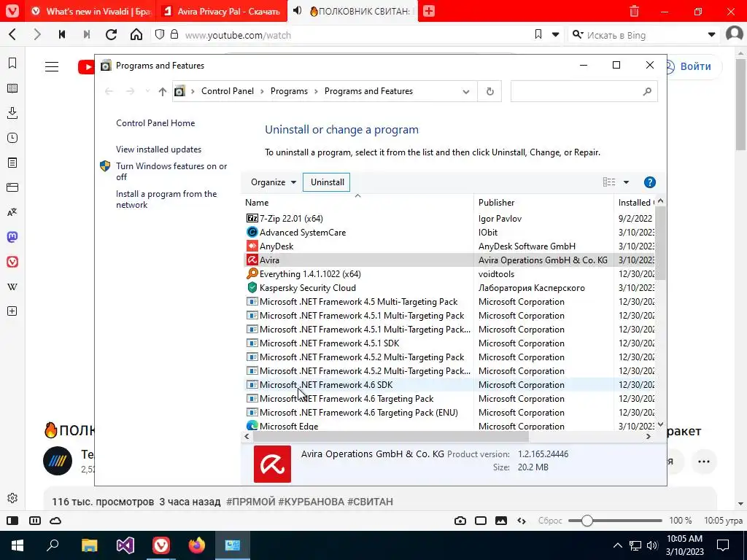This screenshot has height=560, width=747.
Task: Open Turn Windows features on or off
Action: point(171,171)
